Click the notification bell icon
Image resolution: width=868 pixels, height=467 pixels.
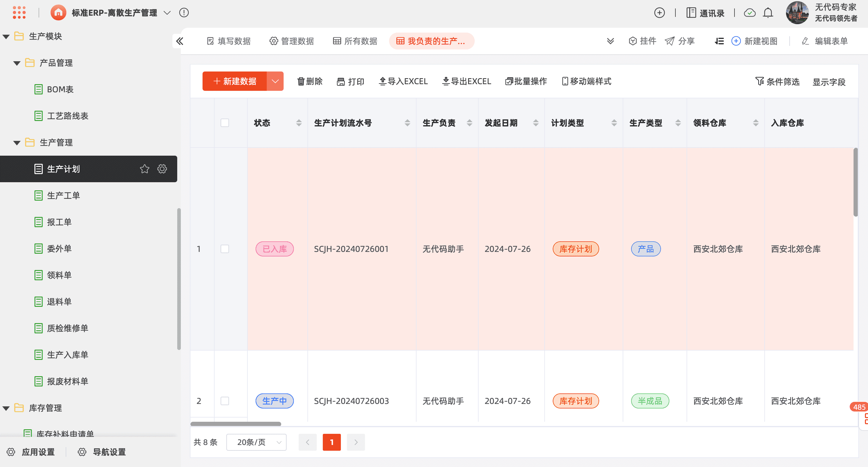[768, 13]
